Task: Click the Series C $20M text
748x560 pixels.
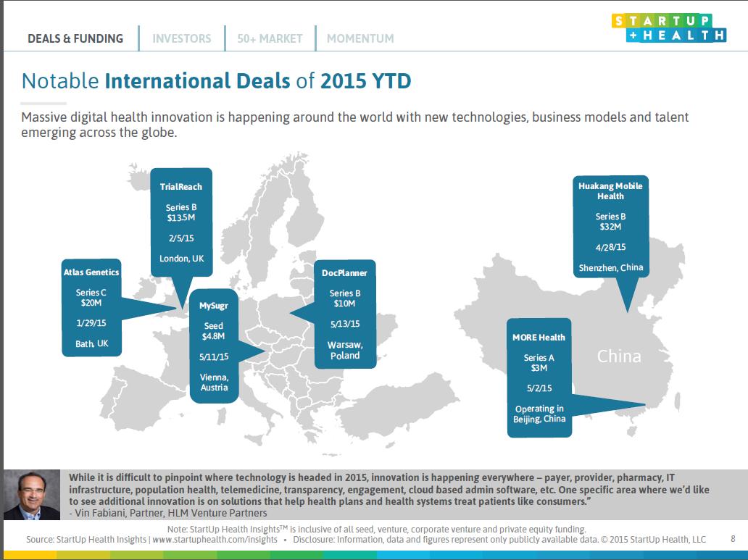Action: click(x=91, y=298)
